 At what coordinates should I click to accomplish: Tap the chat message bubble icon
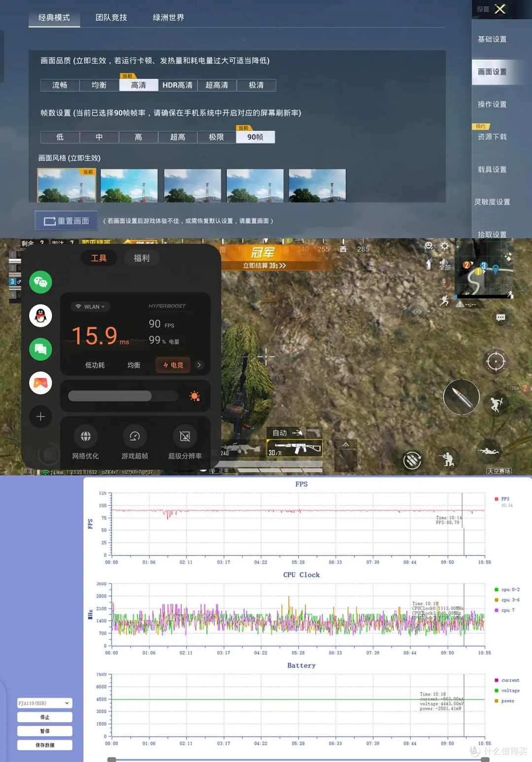(501, 317)
